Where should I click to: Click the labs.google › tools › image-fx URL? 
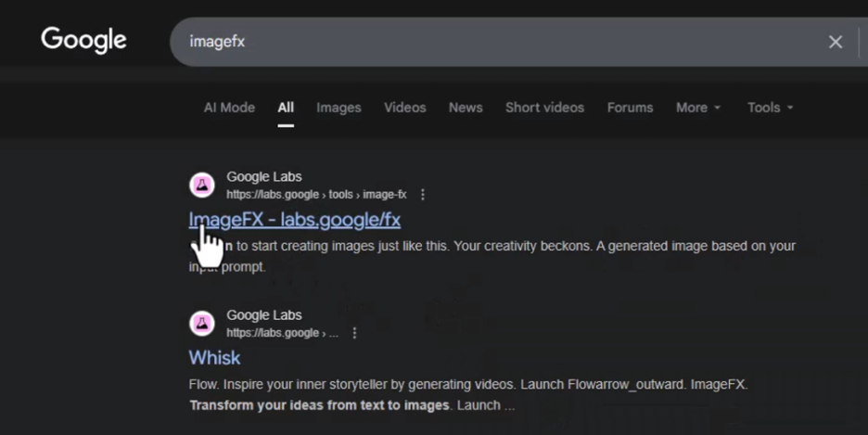click(x=316, y=194)
